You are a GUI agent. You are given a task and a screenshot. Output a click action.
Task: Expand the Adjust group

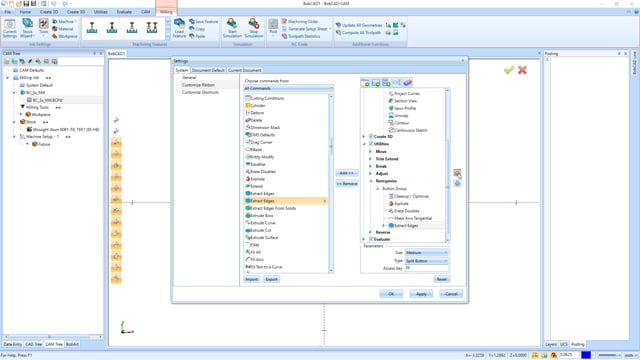[370, 173]
